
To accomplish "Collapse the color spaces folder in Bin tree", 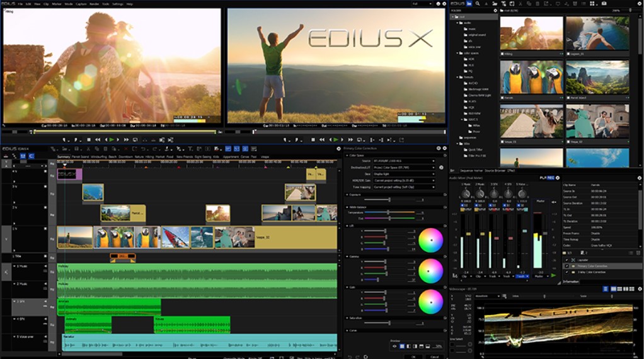I will click(x=457, y=53).
